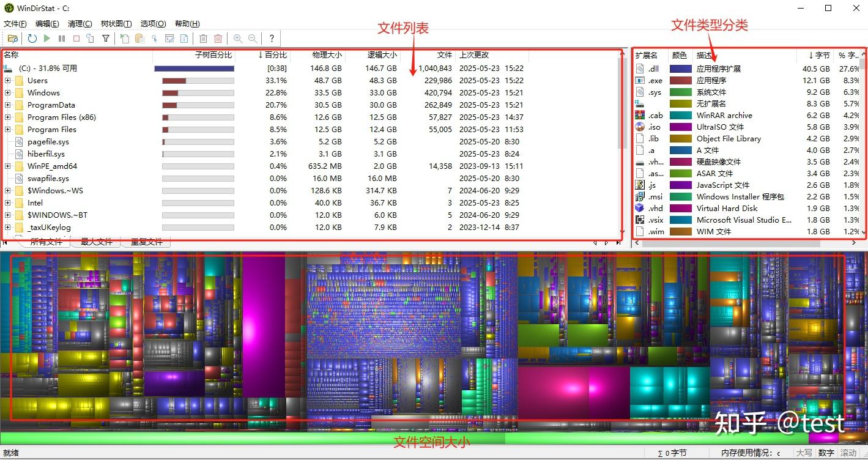Viewport: 868px width, 460px height.
Task: Click the paste icon in the toolbar
Action: [x=139, y=38]
